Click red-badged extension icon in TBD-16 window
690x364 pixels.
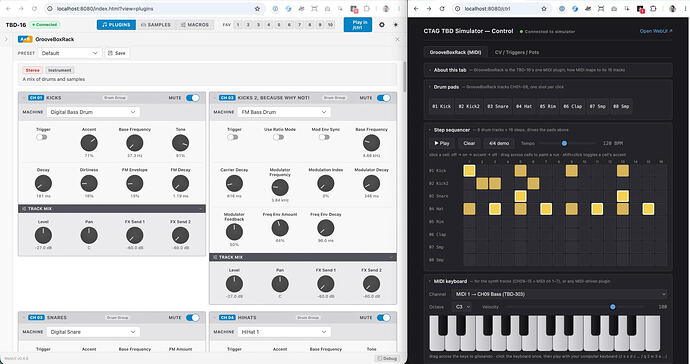tap(354, 9)
